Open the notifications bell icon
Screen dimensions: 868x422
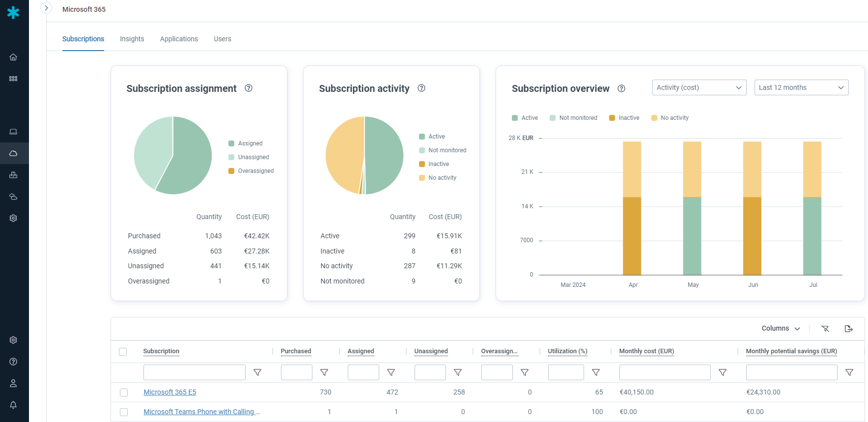(x=13, y=405)
